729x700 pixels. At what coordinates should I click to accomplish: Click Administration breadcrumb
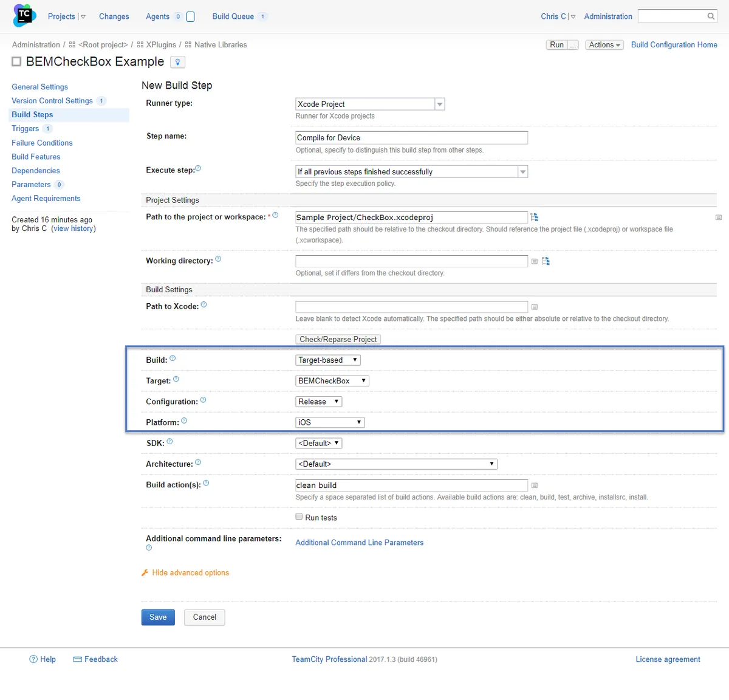[x=36, y=45]
